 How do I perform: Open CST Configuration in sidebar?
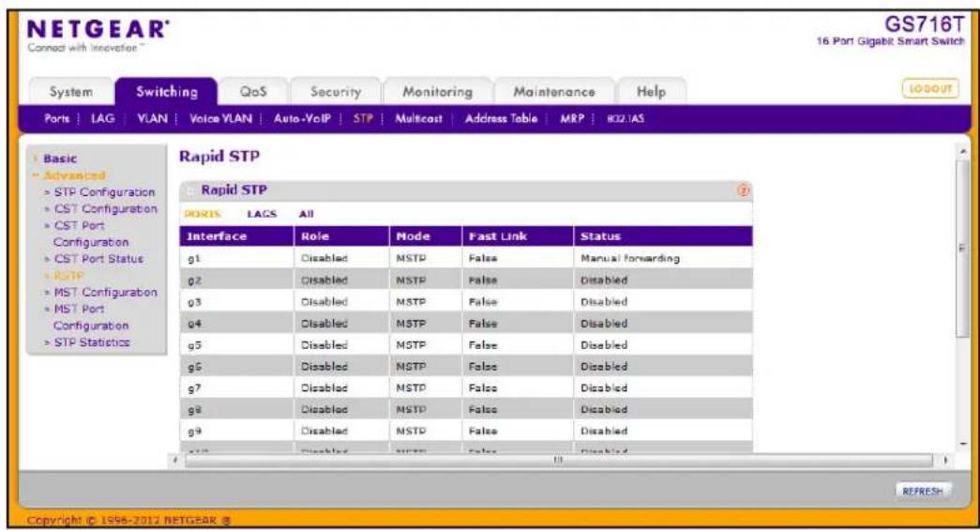pos(106,209)
